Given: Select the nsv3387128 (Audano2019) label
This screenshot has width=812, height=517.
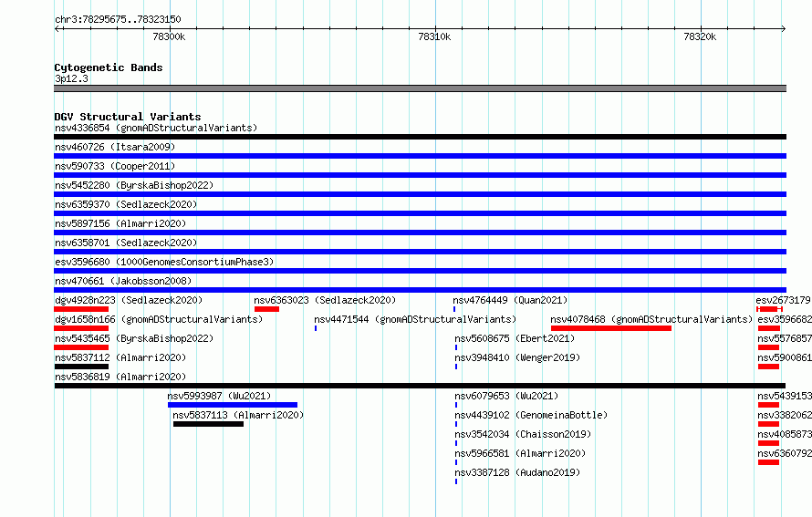Looking at the screenshot, I should (x=517, y=472).
